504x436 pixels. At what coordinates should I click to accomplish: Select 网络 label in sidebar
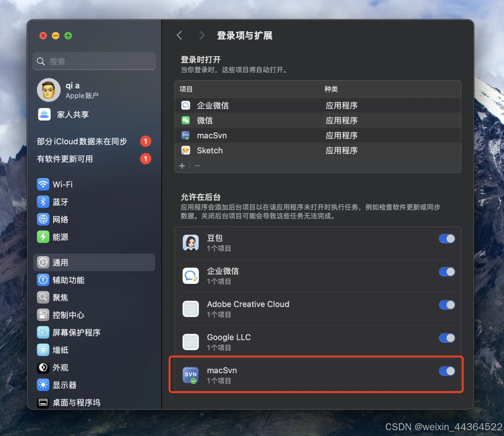[60, 220]
